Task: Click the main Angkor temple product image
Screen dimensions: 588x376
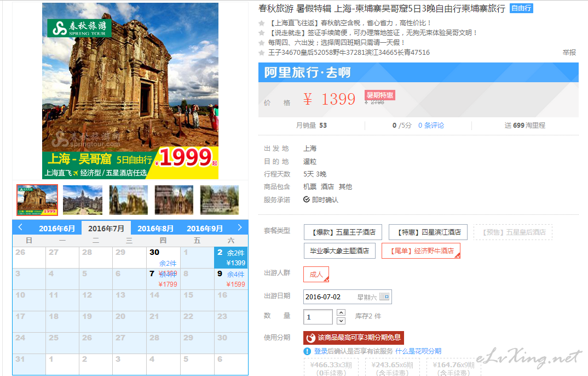Action: coord(130,91)
